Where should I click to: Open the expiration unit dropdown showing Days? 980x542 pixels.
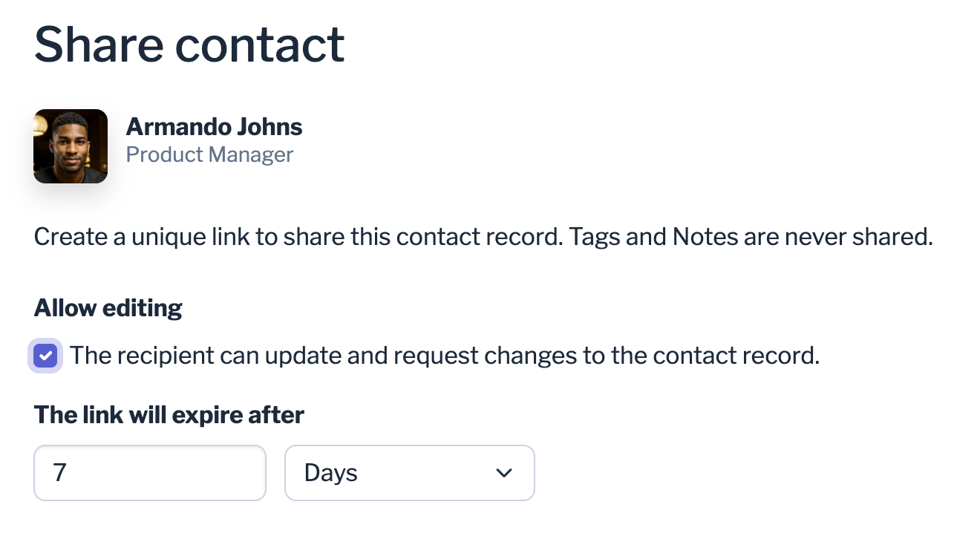(409, 473)
